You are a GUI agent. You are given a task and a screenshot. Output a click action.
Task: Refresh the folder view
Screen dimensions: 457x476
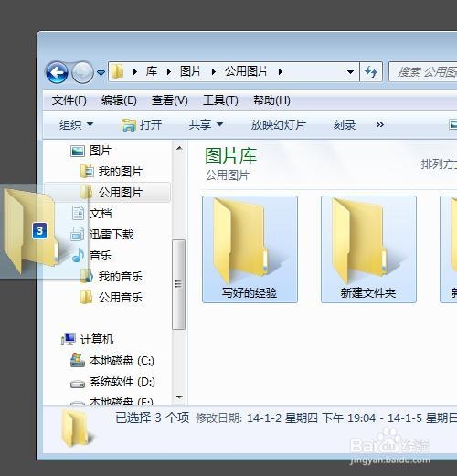(x=371, y=72)
